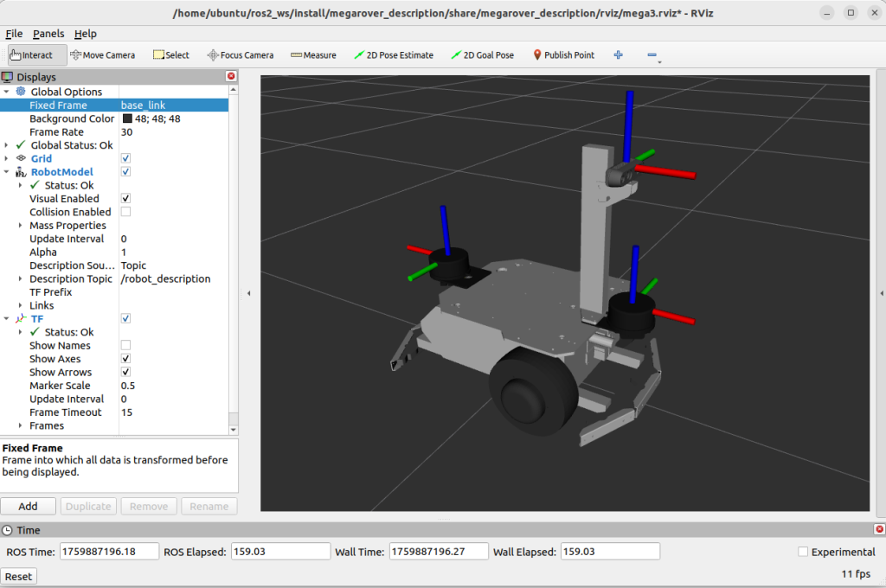Select the Interact tool
This screenshot has width=886, height=588.
31,55
